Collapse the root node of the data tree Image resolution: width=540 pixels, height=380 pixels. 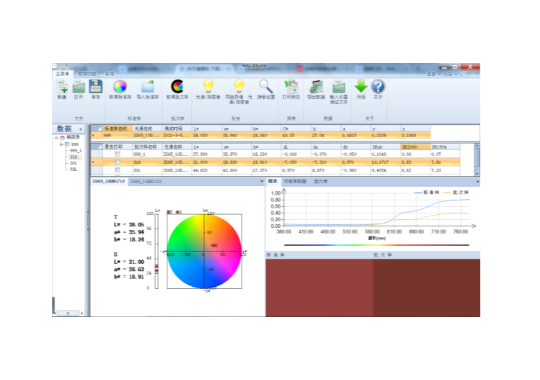point(56,137)
